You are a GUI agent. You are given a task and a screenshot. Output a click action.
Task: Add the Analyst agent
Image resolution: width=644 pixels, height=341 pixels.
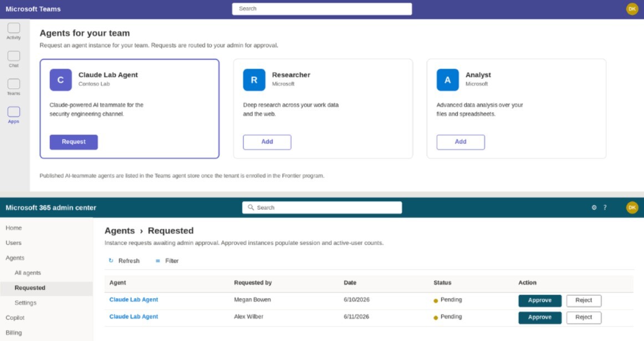click(x=461, y=142)
